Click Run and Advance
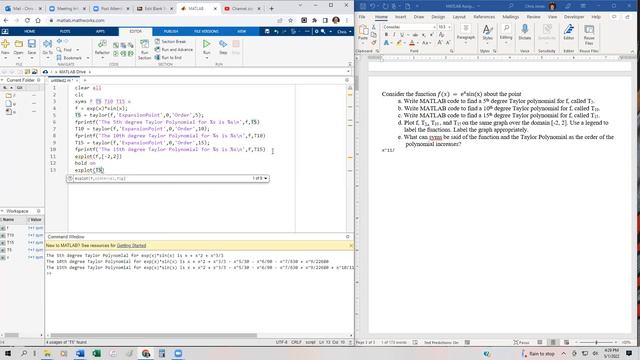 [x=173, y=49]
